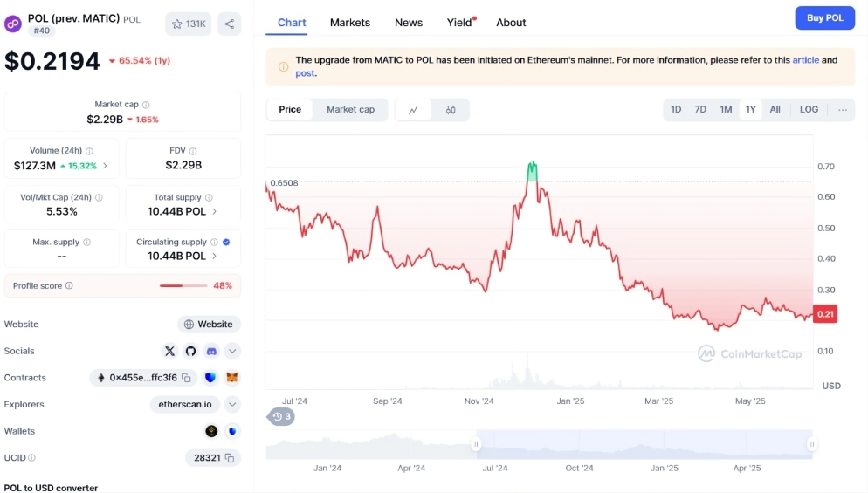Open the post link in upgrade notice
Screen dimensions: 868x493
[x=305, y=73]
